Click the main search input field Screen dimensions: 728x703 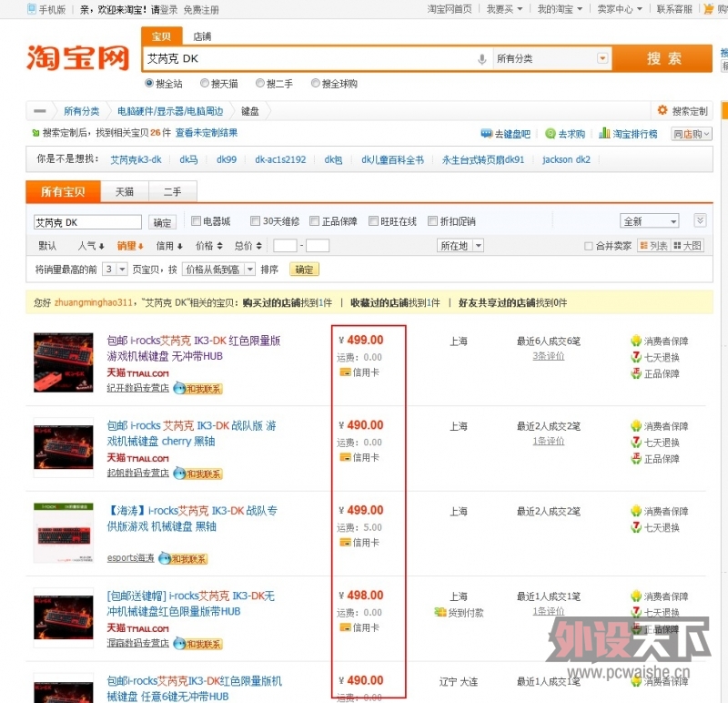(x=316, y=59)
